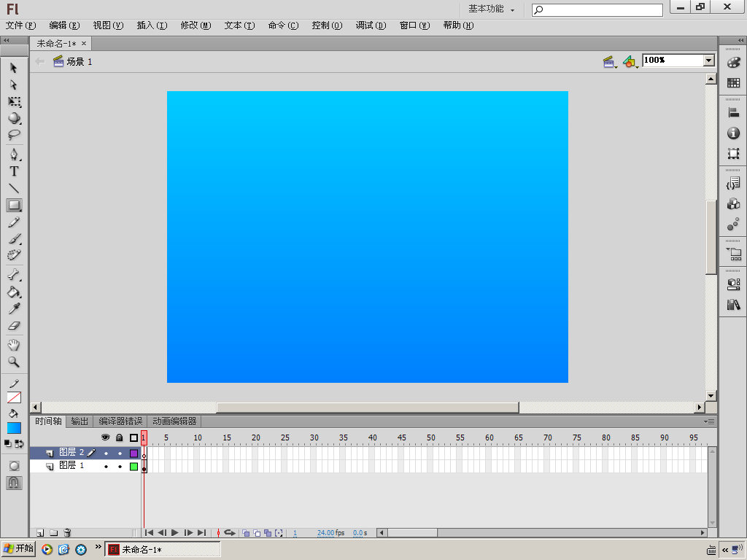747x560 pixels.
Task: Expand the tools panel arrows
Action: pyautogui.click(x=6, y=41)
